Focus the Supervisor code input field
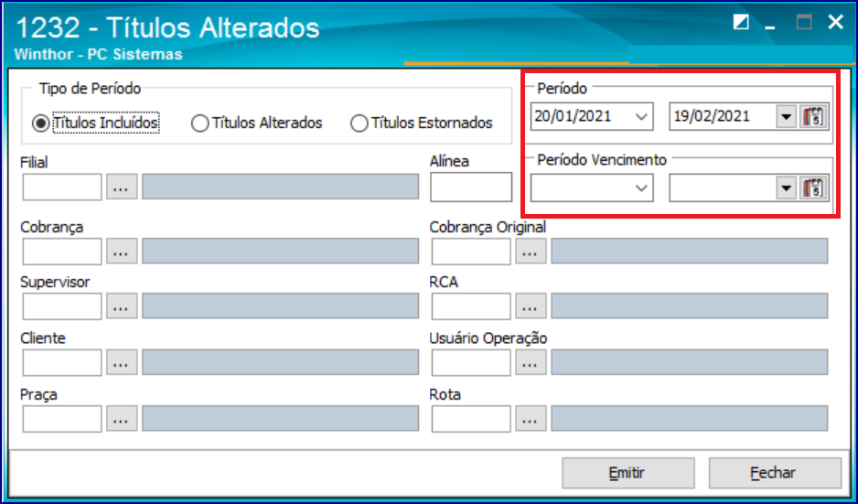 click(x=62, y=306)
